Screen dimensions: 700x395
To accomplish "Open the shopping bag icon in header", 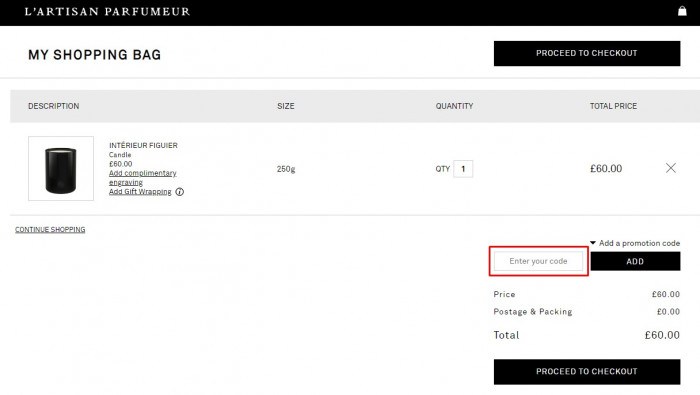I will (682, 11).
